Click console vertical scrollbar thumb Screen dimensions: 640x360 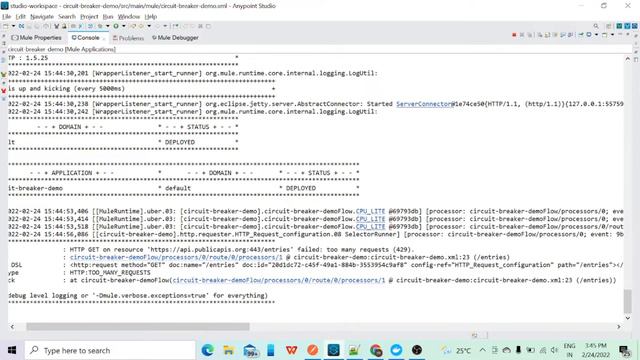627,301
